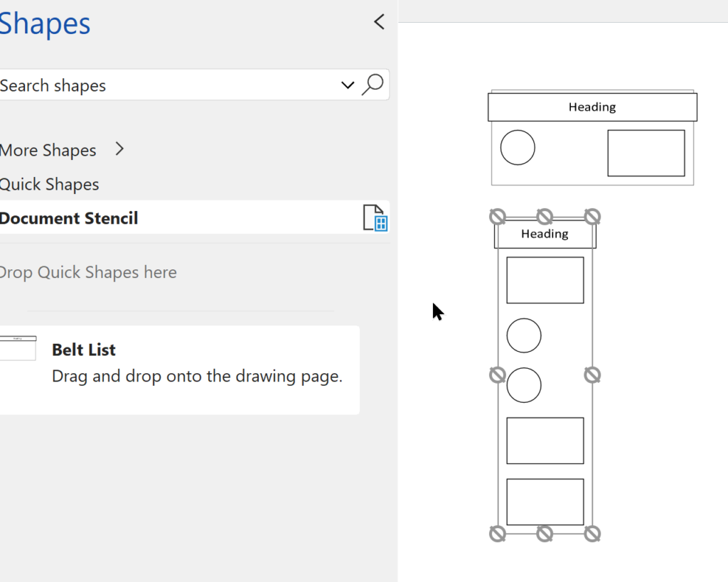The width and height of the screenshot is (728, 582).
Task: Open the search shapes dropdown arrow
Action: [347, 85]
